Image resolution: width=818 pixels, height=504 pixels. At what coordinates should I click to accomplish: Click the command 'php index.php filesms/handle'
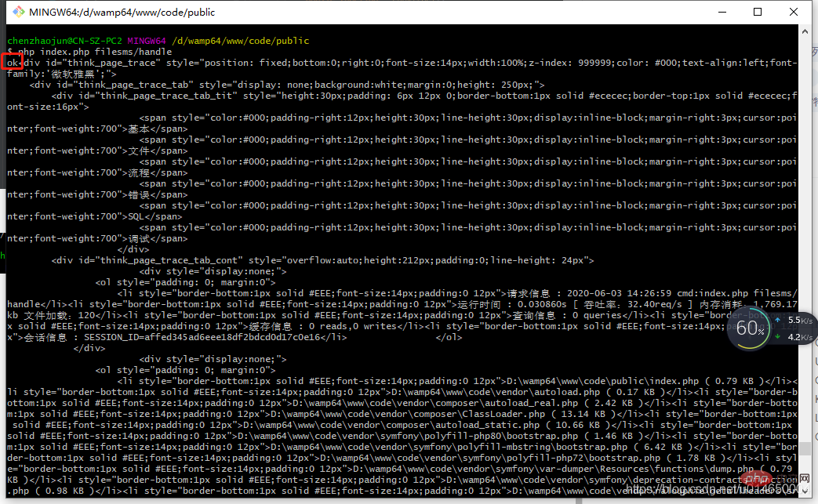tap(95, 52)
